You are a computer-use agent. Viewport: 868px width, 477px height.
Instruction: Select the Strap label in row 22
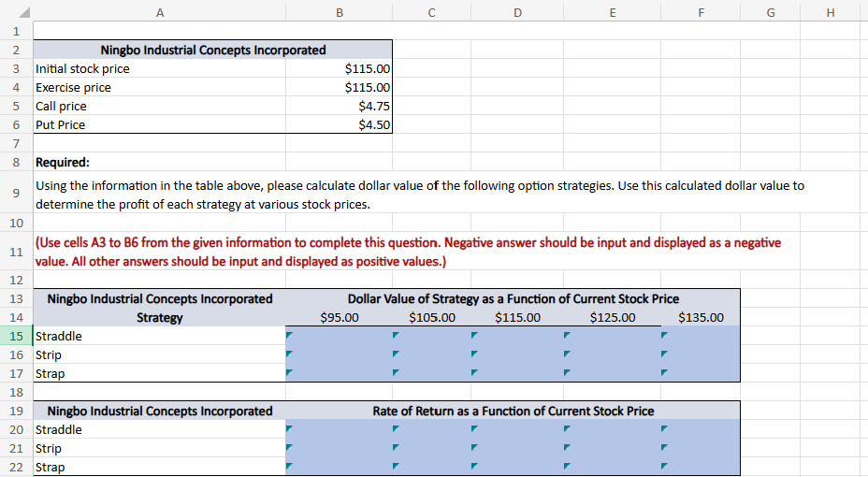pyautogui.click(x=159, y=467)
